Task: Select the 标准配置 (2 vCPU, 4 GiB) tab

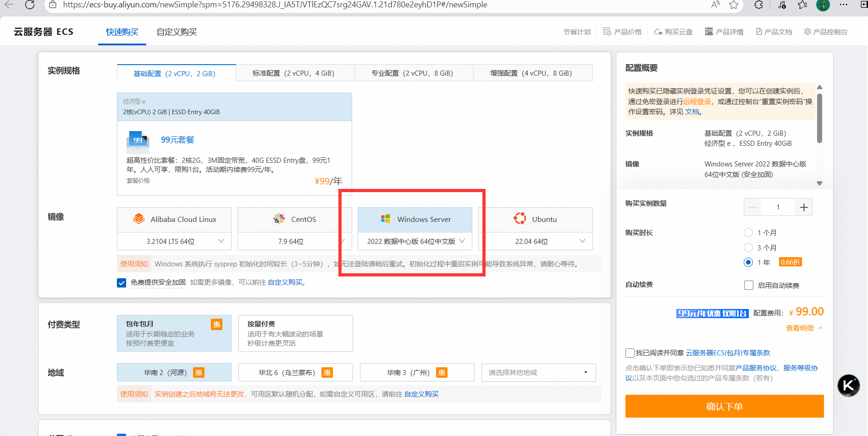Action: 295,73
